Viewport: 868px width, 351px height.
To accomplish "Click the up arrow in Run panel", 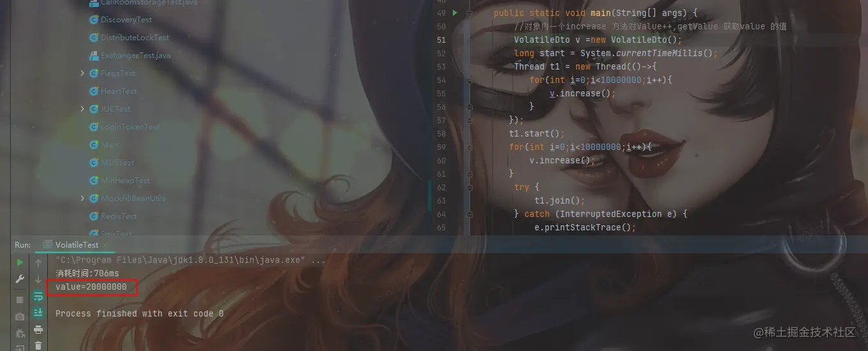I will (x=38, y=262).
